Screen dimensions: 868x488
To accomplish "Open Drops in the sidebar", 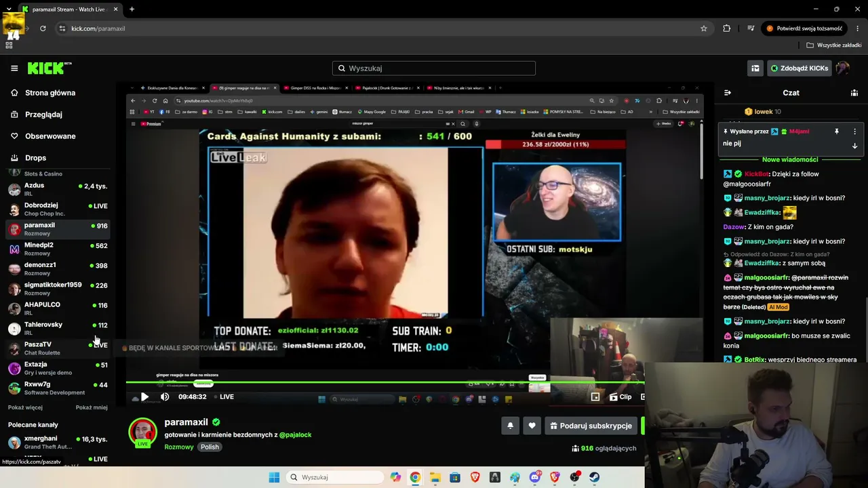I will coord(35,158).
